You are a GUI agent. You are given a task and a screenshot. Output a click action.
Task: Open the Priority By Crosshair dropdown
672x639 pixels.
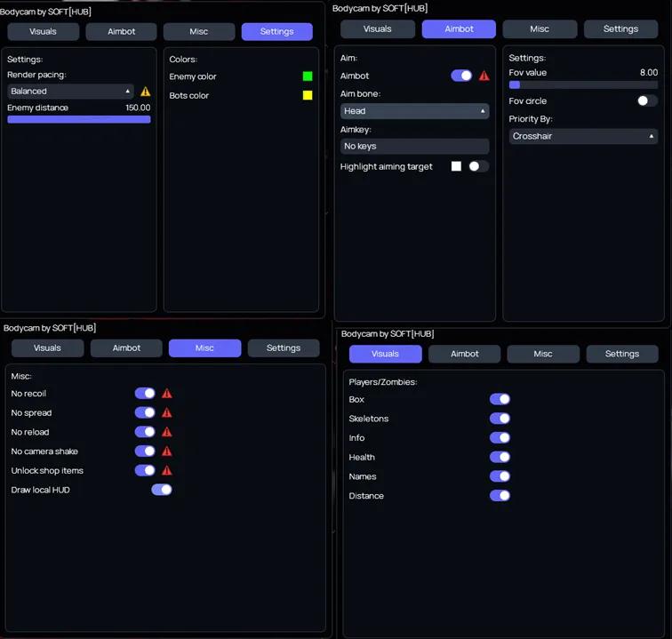[583, 136]
